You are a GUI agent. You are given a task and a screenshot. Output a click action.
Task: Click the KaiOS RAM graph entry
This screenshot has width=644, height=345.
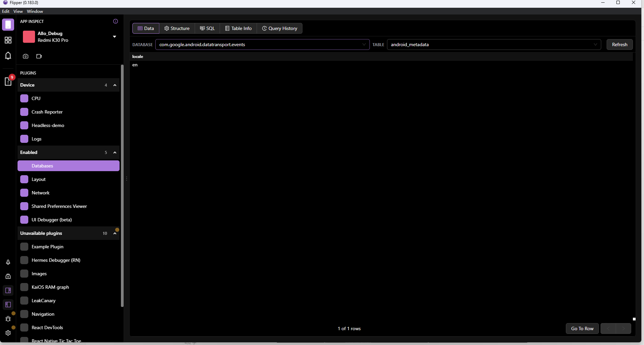[x=69, y=287]
